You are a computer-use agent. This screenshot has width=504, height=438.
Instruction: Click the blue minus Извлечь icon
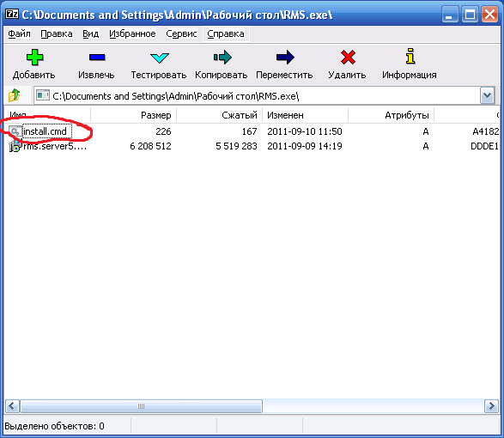(97, 58)
